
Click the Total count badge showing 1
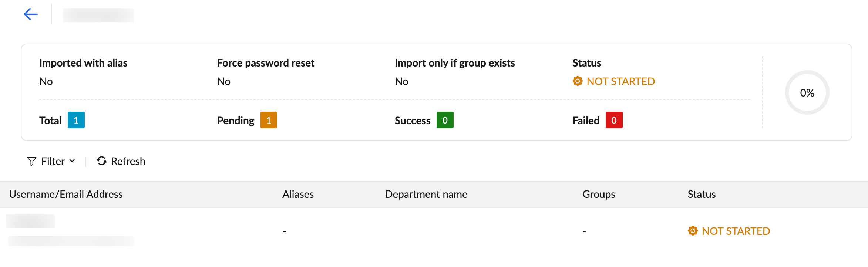coord(76,120)
